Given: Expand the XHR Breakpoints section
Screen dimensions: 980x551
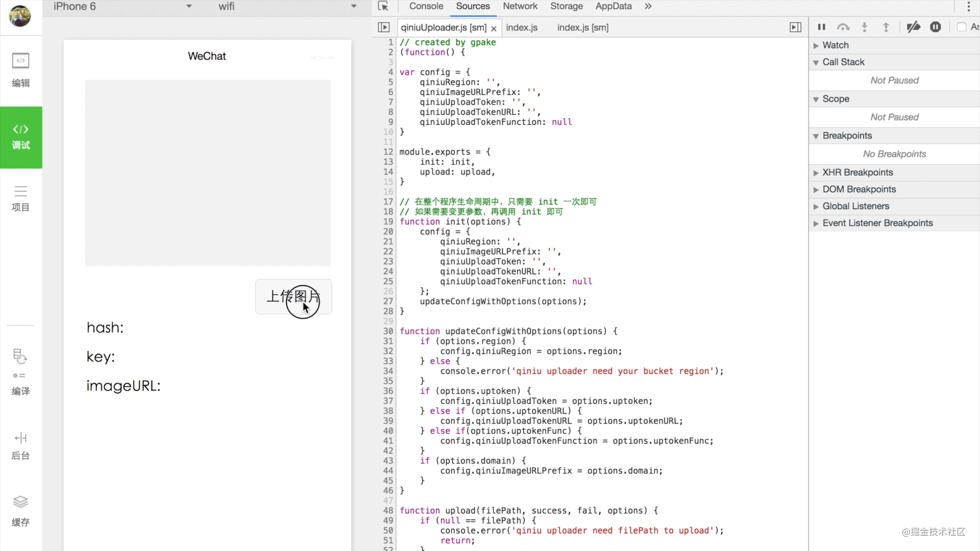Looking at the screenshot, I should pyautogui.click(x=857, y=172).
